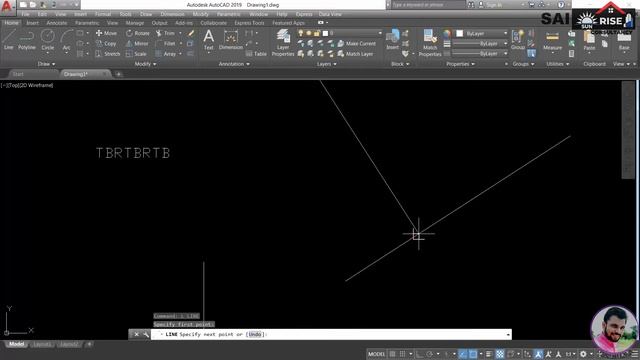Image resolution: width=640 pixels, height=360 pixels.
Task: Toggle lineweight display in status bar
Action: [x=489, y=354]
